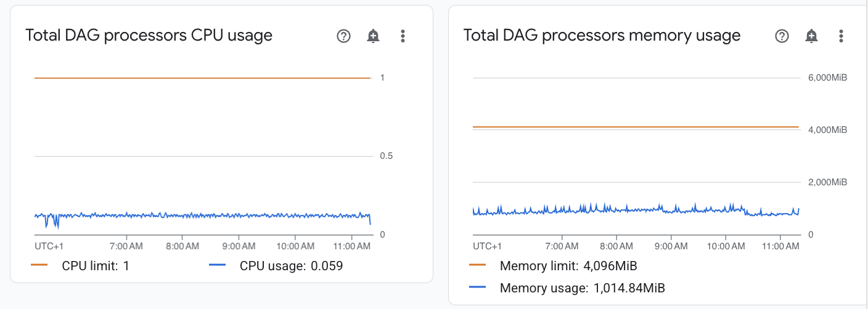This screenshot has height=309, width=868.
Task: Select 9:00 AM marker on CPU chart
Action: 239,246
